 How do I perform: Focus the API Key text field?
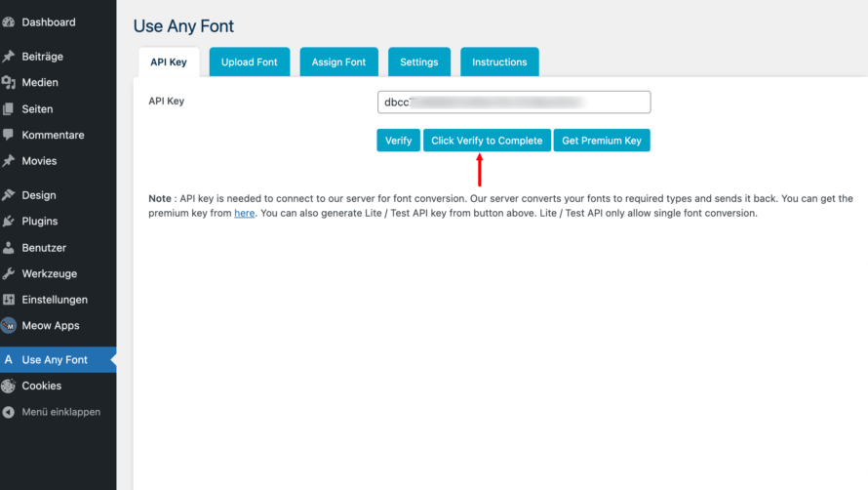(x=513, y=102)
